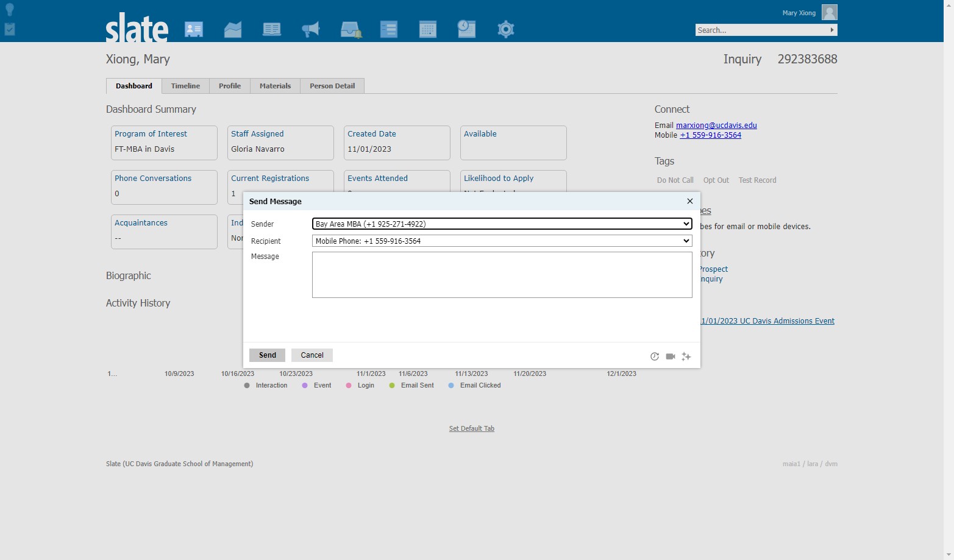Open the Profile tab
954x560 pixels.
(x=230, y=86)
